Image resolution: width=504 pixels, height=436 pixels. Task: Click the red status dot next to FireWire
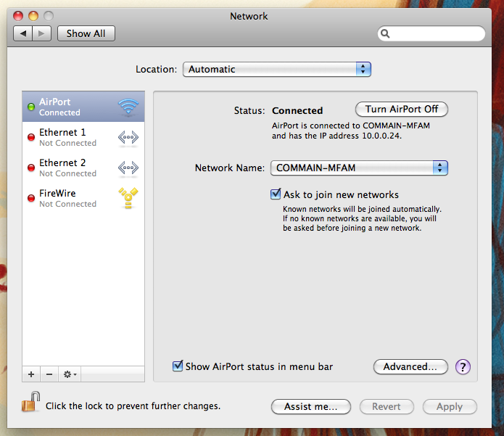31,198
